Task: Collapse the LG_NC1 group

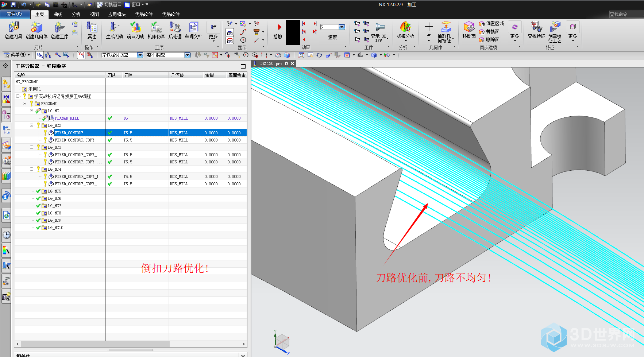Action: 31,110
